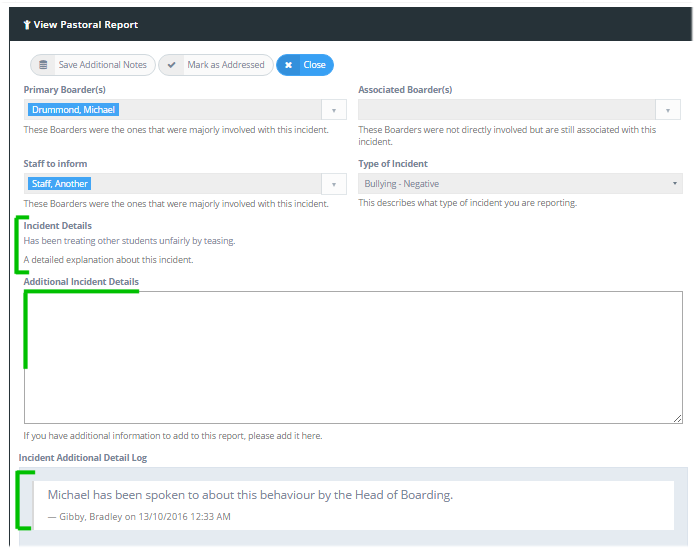Click the database icon on Save Additional Notes
The height and width of the screenshot is (548, 694).
(x=43, y=65)
